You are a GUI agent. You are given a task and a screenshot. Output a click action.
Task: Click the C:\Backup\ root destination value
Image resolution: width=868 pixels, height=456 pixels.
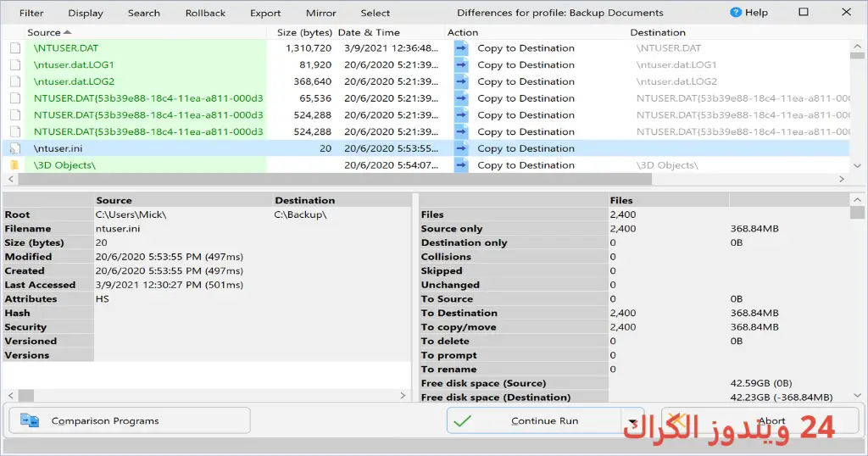coord(300,214)
